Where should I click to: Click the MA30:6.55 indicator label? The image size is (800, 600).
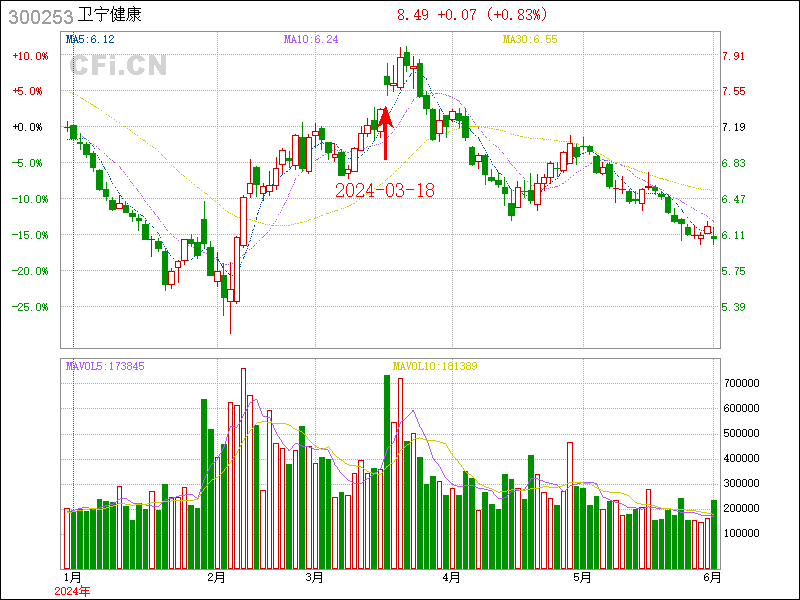[x=529, y=39]
